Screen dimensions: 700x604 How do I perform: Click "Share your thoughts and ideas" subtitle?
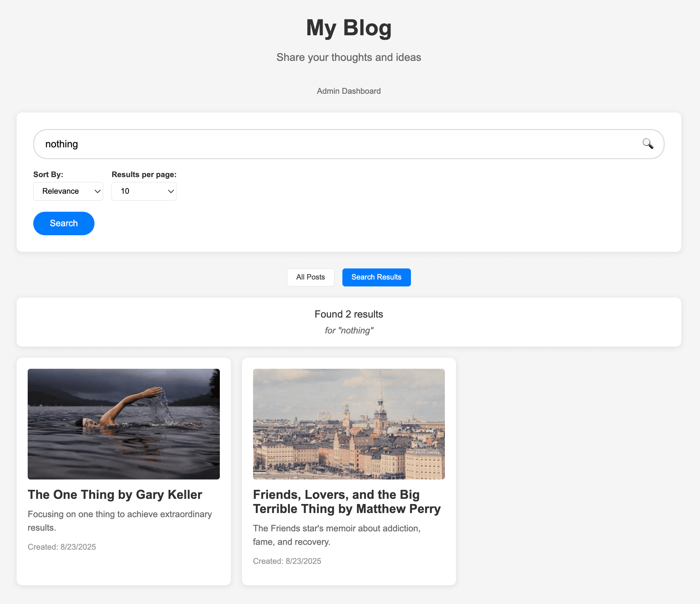tap(349, 57)
